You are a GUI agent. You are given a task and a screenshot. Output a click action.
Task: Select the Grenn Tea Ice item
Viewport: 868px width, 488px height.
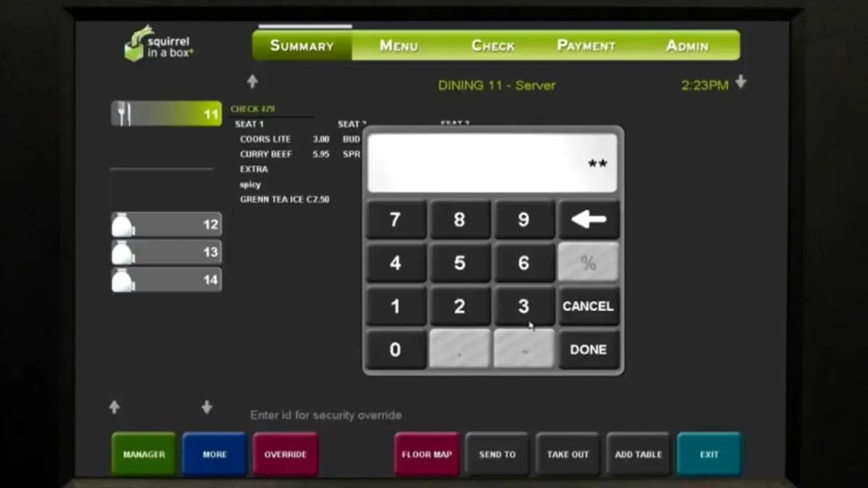[x=284, y=200]
